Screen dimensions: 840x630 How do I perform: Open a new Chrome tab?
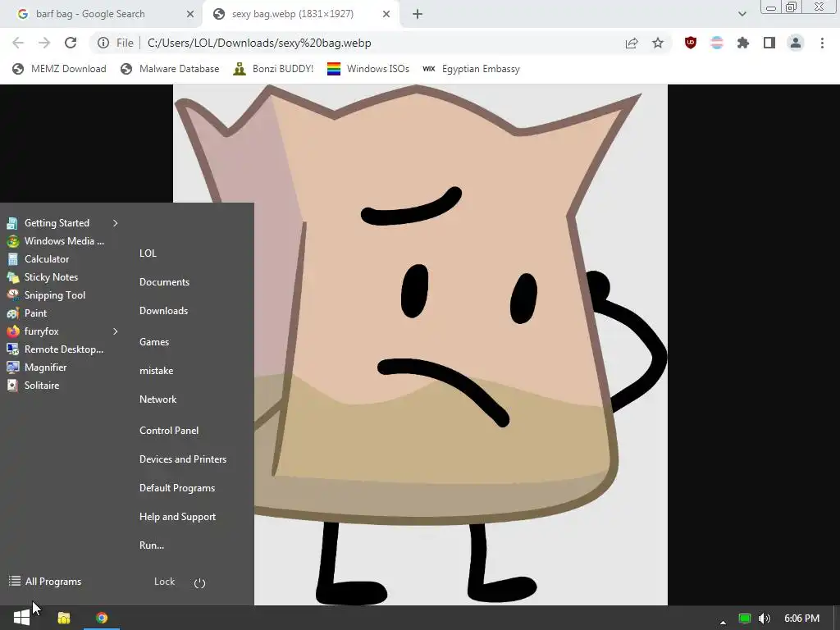pyautogui.click(x=418, y=14)
